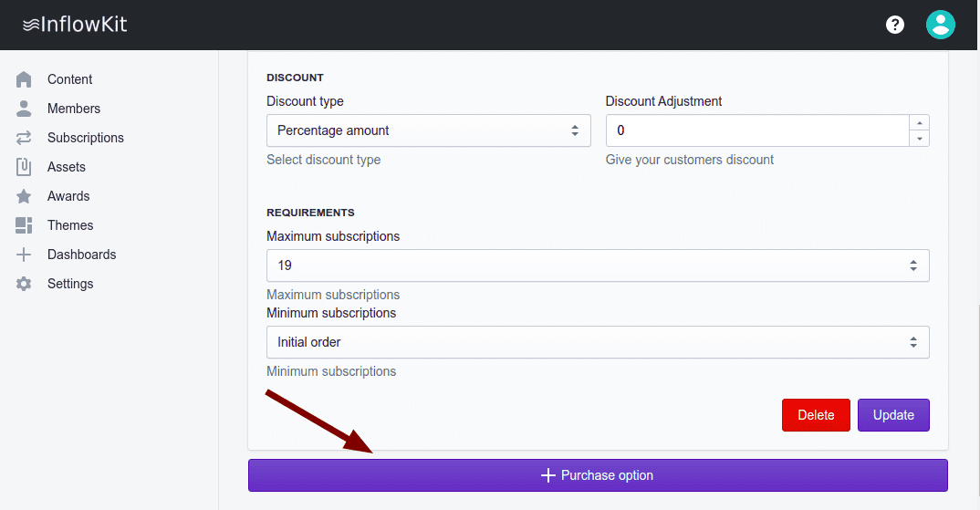Click the Content home icon

pyautogui.click(x=25, y=79)
